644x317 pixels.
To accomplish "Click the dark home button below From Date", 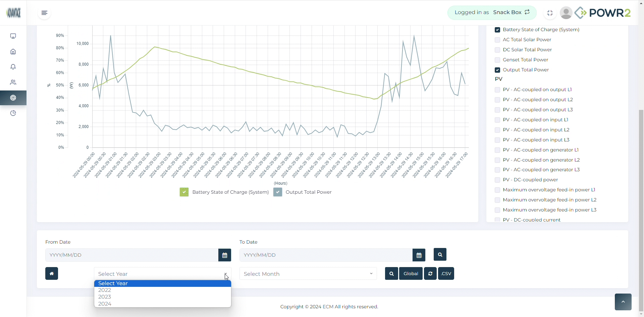I will pos(52,273).
